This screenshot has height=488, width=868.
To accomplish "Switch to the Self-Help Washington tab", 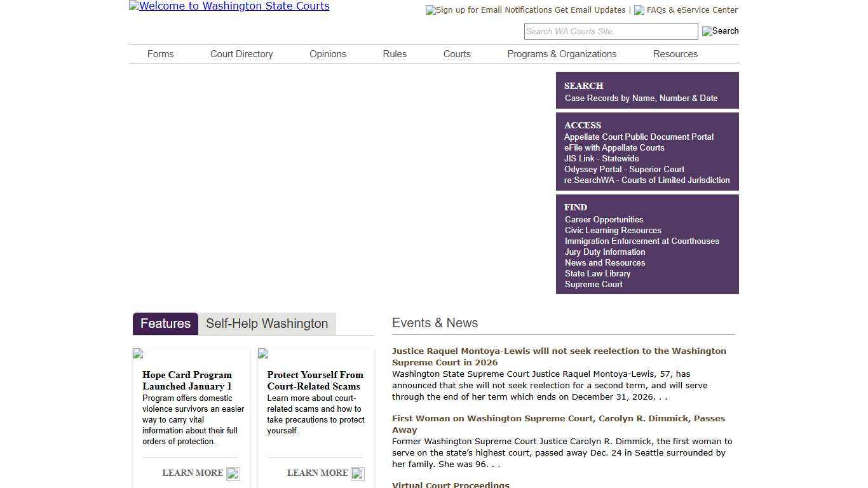I will 267,323.
